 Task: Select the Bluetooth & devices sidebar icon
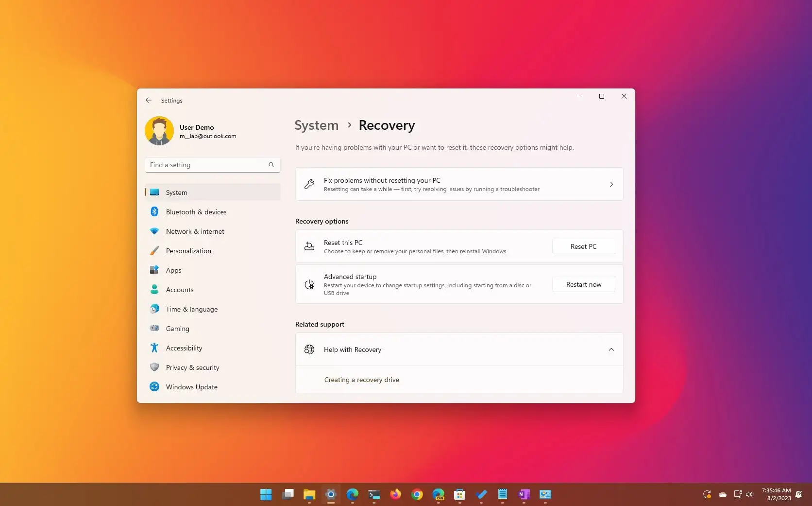coord(154,212)
